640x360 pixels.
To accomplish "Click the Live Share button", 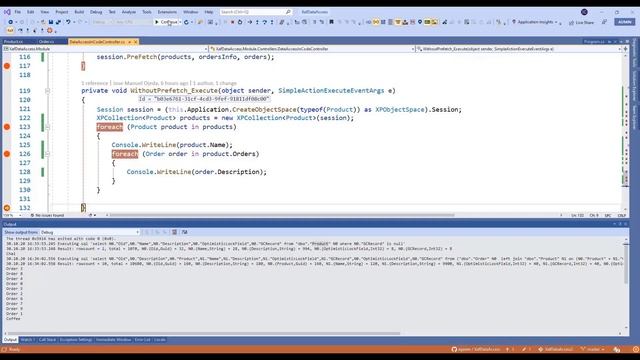I will (x=582, y=22).
